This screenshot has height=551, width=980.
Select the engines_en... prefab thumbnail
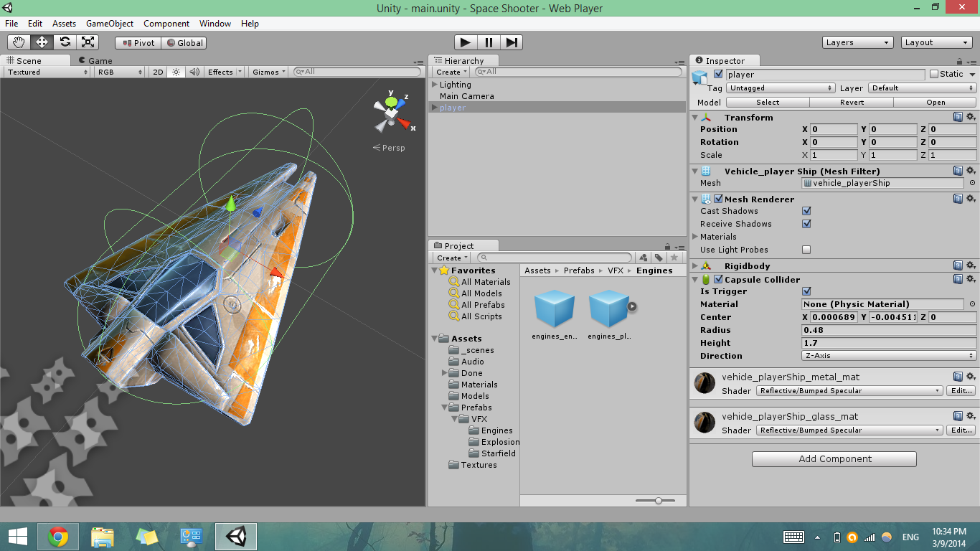click(555, 309)
